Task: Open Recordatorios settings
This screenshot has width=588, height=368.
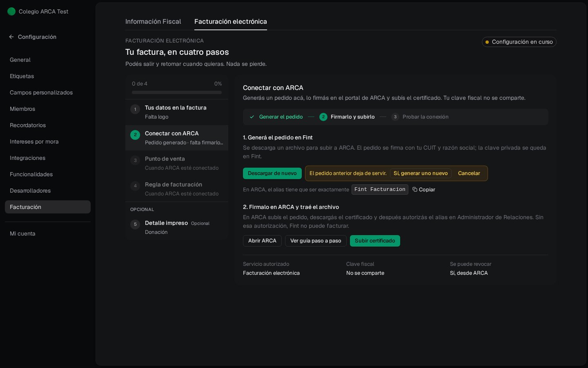Action: (48, 125)
